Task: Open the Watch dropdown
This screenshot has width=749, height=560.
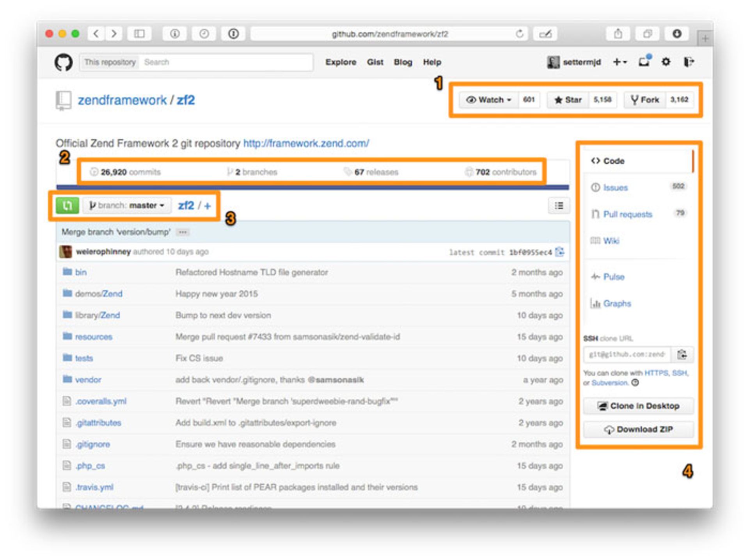Action: click(x=489, y=100)
